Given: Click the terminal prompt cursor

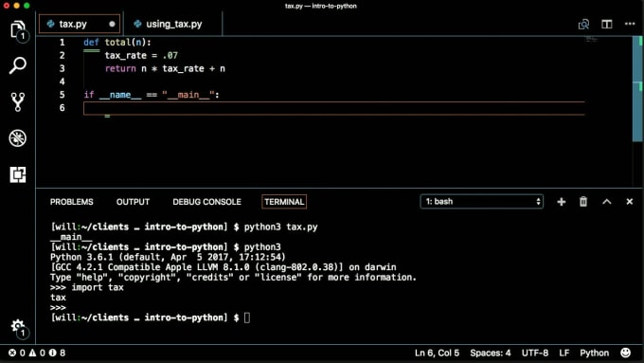Looking at the screenshot, I should point(247,318).
